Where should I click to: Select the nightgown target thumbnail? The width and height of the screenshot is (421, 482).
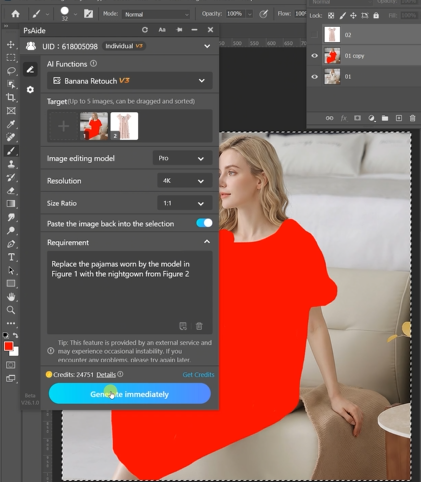coord(124,126)
